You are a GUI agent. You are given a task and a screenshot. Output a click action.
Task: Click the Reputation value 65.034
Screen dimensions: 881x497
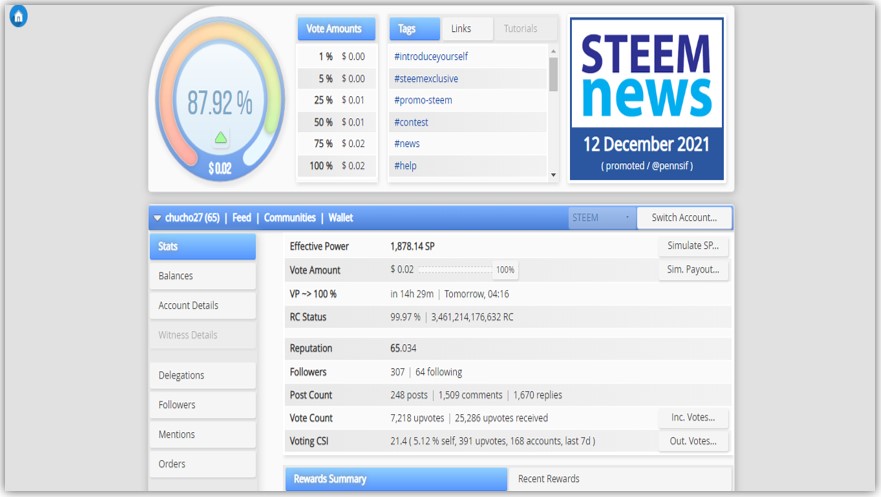[x=403, y=348]
